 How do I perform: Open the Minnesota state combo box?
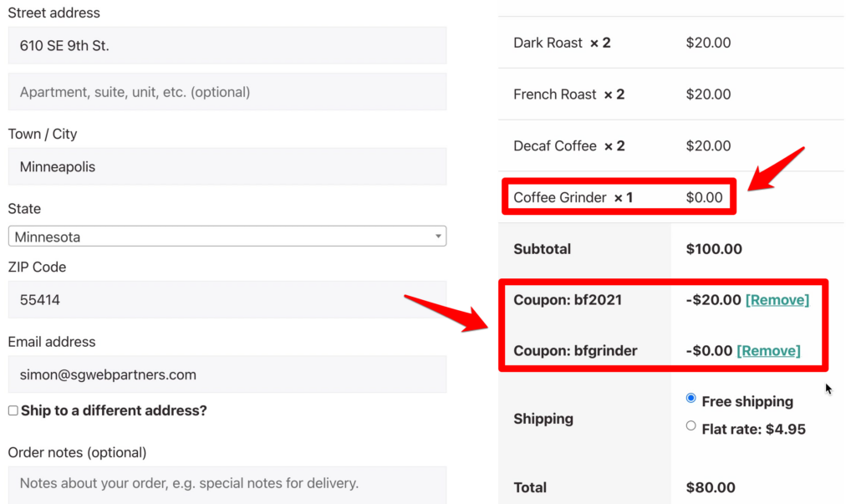pyautogui.click(x=227, y=237)
